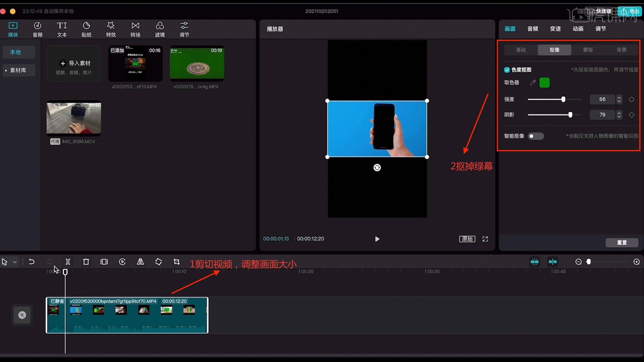Click the split clip tool
644x362 pixels.
pyautogui.click(x=68, y=262)
